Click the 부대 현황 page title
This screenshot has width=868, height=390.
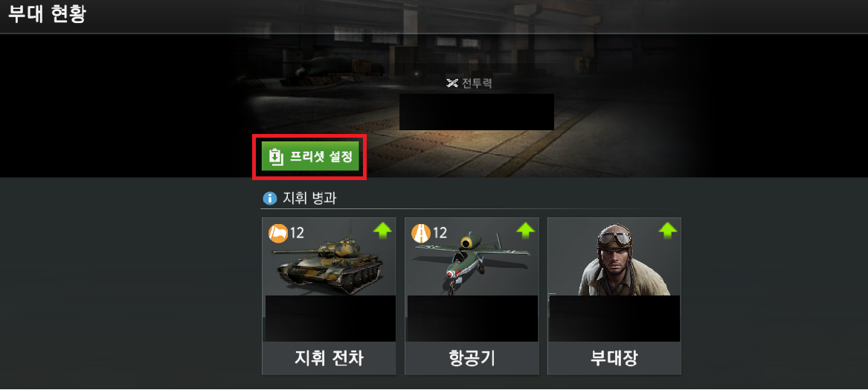click(47, 14)
